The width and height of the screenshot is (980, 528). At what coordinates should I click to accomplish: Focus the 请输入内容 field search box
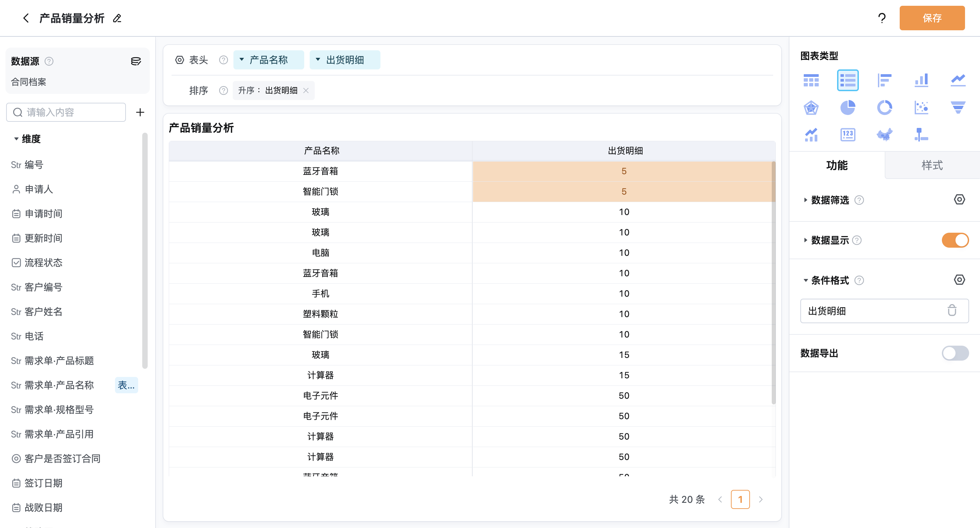(66, 112)
